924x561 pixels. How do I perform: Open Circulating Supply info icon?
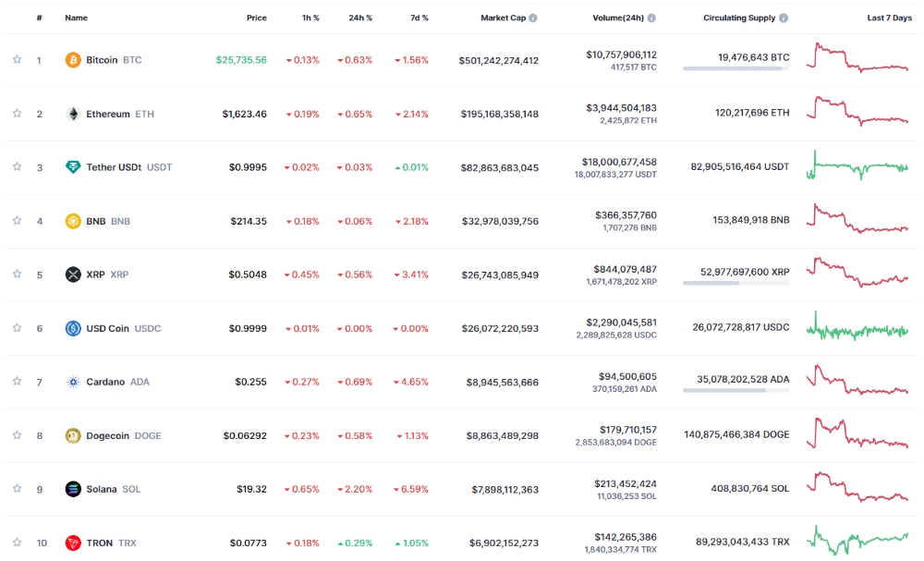(784, 18)
